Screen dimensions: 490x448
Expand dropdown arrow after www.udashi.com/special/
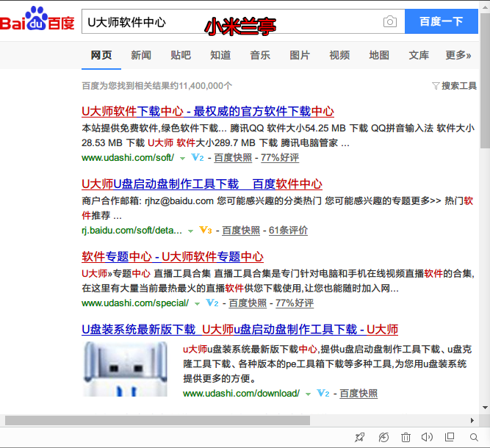(197, 303)
